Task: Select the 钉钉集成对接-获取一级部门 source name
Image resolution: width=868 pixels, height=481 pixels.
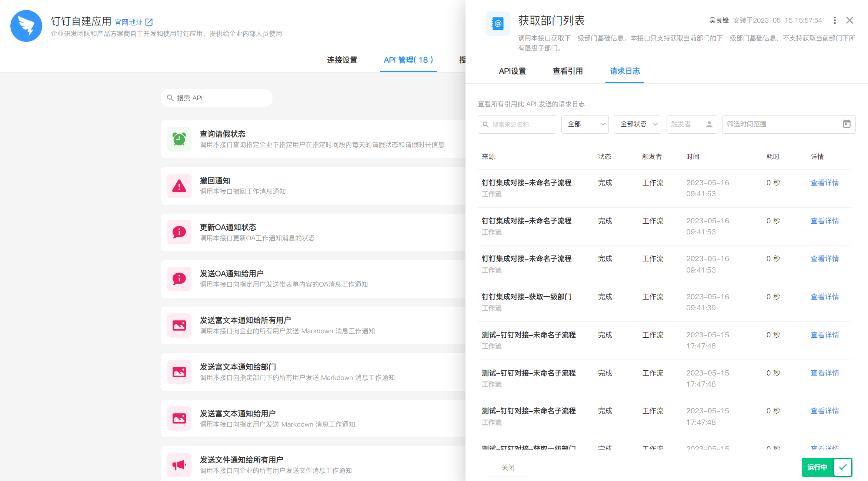Action: pyautogui.click(x=527, y=297)
